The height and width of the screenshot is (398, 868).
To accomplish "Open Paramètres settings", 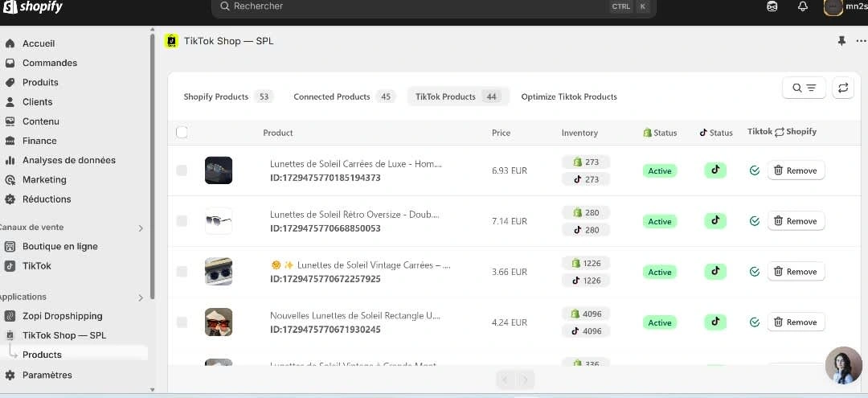I will point(47,375).
